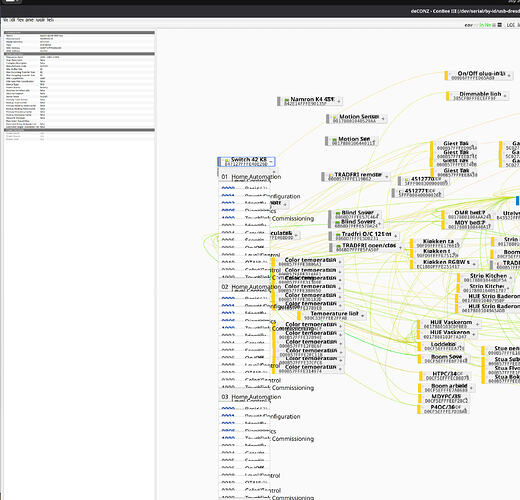
Task: Click yellow bar on HTPC node
Action: click(x=421, y=376)
